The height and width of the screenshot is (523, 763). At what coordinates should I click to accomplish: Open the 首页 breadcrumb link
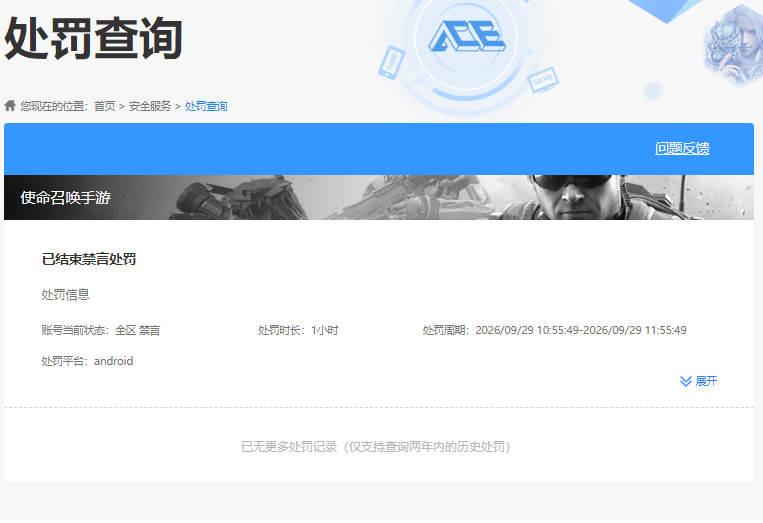[x=105, y=106]
